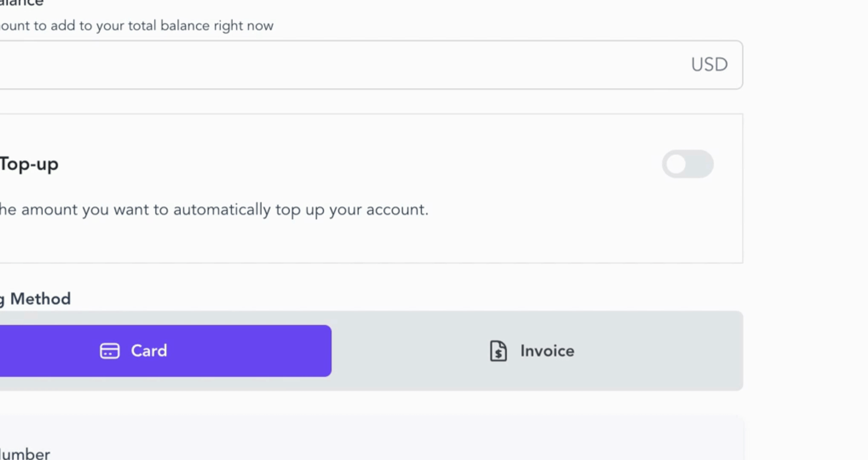The height and width of the screenshot is (460, 868).
Task: Click the Invoice tab text label
Action: pos(547,351)
